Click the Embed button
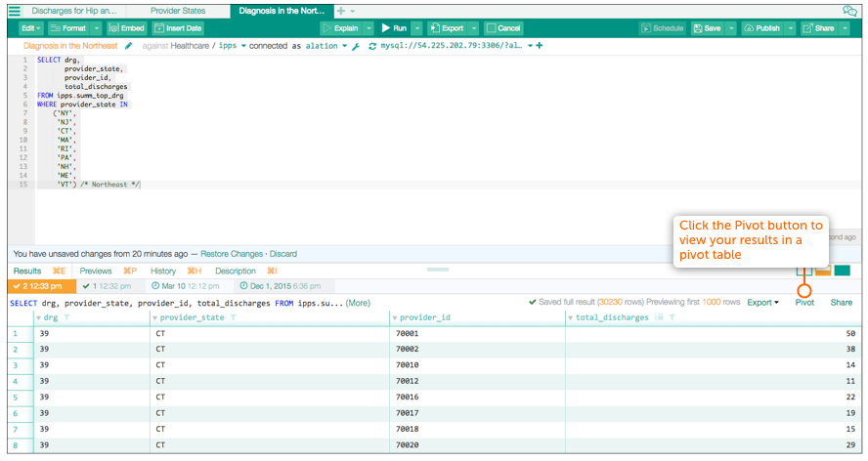Screen dimensions: 868x461 point(127,28)
